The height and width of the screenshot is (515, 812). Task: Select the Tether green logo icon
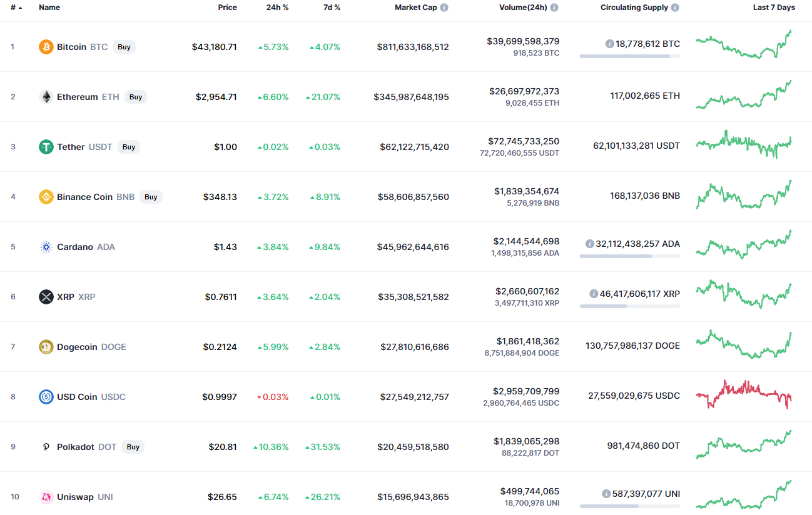pos(46,147)
